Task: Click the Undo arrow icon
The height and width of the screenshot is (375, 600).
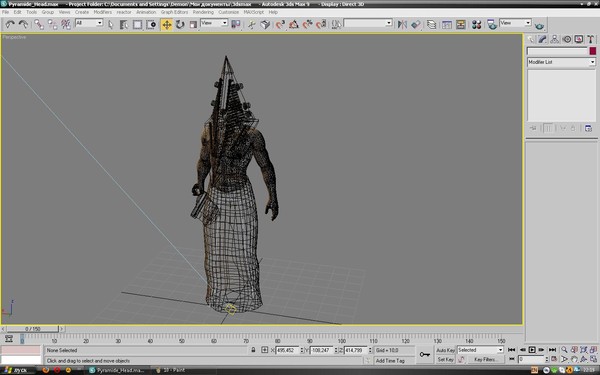Action: (x=10, y=24)
